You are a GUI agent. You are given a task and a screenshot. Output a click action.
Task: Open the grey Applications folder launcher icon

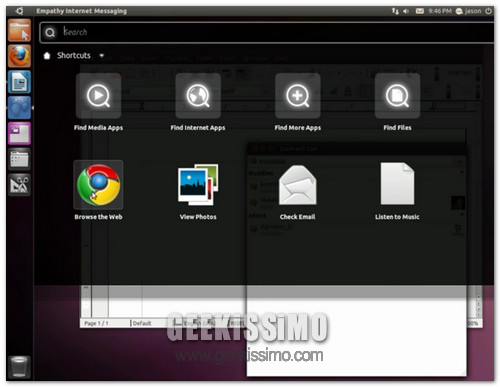tap(19, 159)
